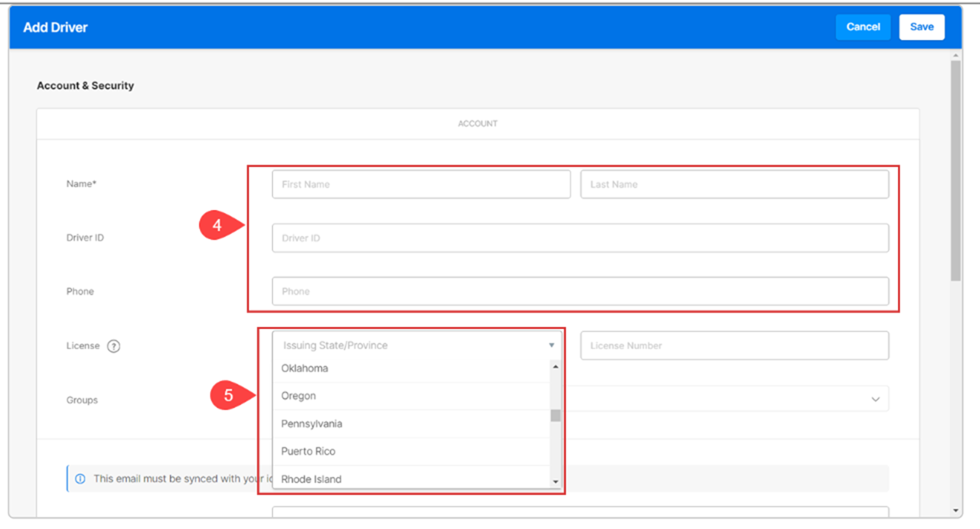Screen dimensions: 980x529
Task: Select Puerto Rico option
Action: click(412, 451)
